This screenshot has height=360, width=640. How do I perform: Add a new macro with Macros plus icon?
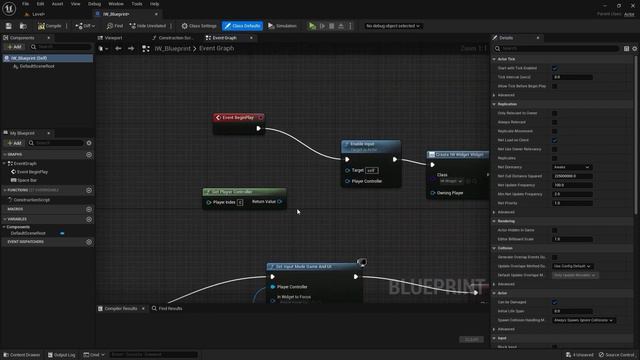[x=89, y=209]
